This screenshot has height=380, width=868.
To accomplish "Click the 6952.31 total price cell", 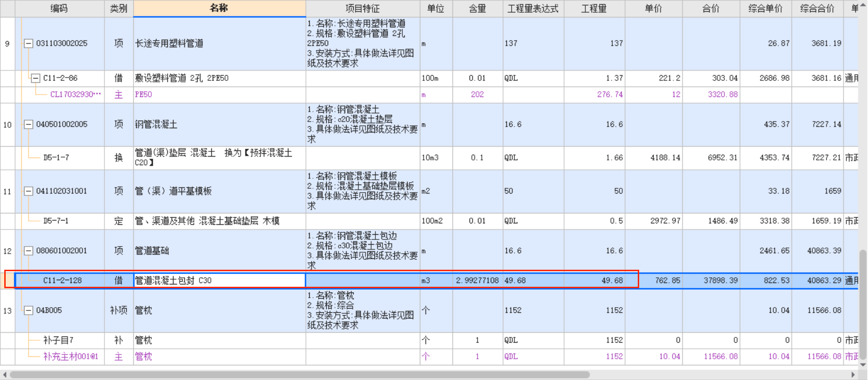I will pyautogui.click(x=711, y=158).
